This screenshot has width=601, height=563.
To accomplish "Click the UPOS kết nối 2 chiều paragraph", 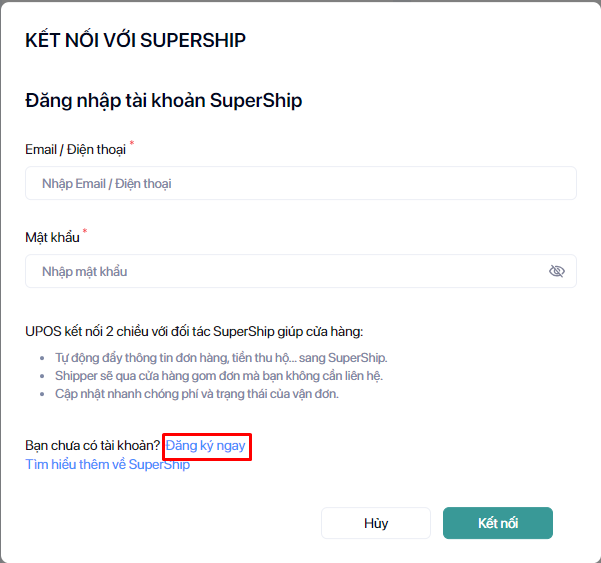I will pyautogui.click(x=194, y=331).
